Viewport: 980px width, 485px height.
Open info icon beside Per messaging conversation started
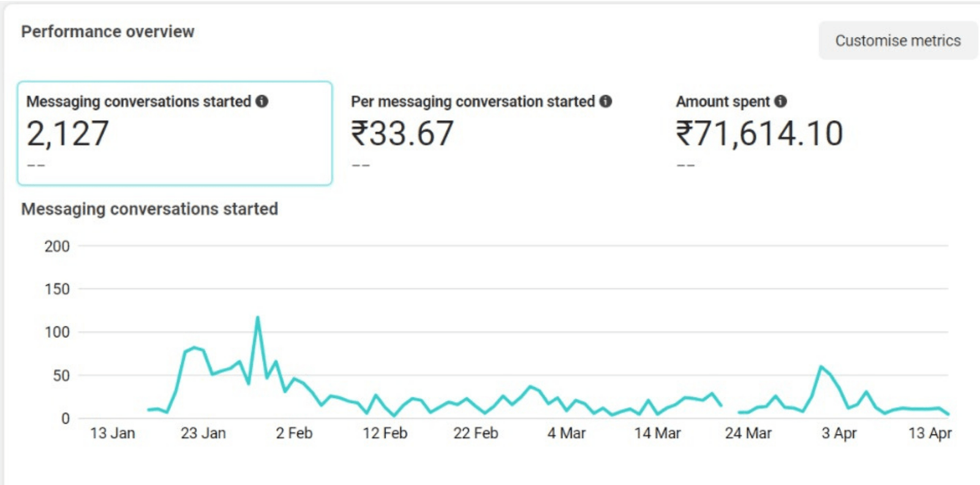pyautogui.click(x=606, y=101)
